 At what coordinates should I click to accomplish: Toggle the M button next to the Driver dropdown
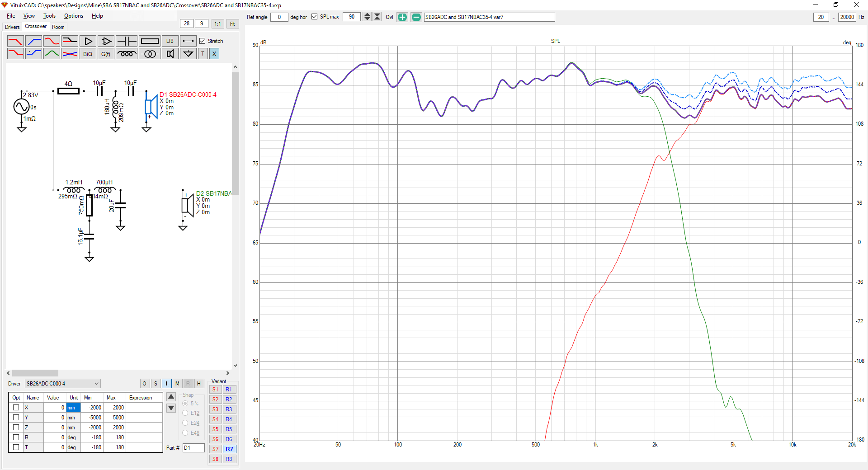pos(177,384)
